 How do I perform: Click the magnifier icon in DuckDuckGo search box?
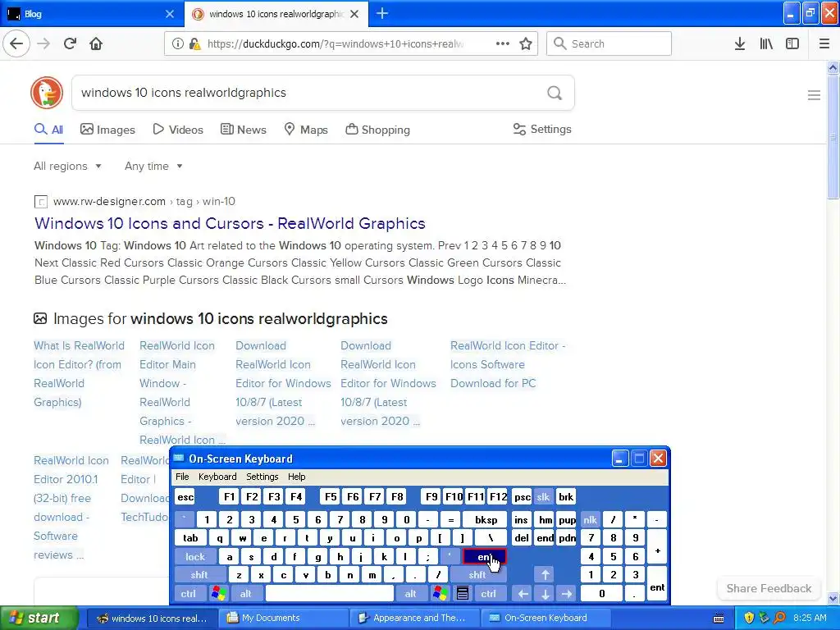click(555, 94)
